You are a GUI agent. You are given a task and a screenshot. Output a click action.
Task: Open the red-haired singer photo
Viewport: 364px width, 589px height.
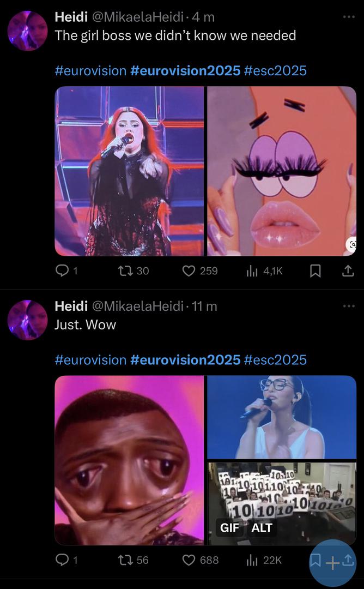[x=129, y=171]
